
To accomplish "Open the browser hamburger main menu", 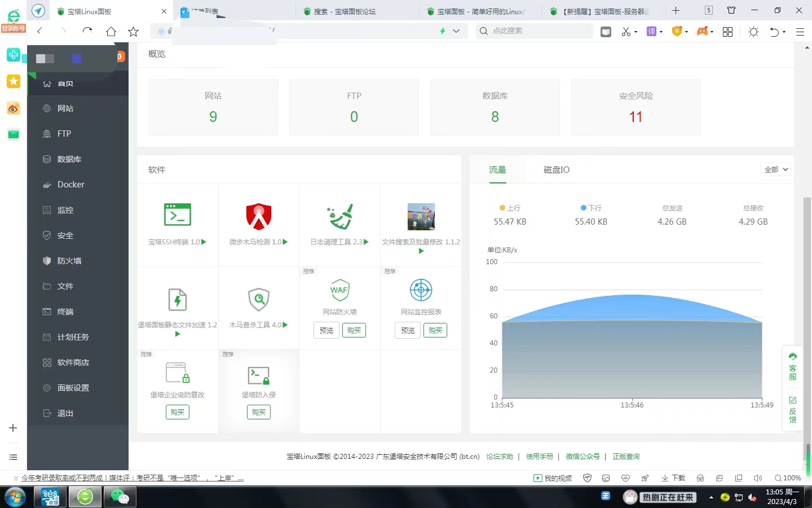I will click(800, 32).
